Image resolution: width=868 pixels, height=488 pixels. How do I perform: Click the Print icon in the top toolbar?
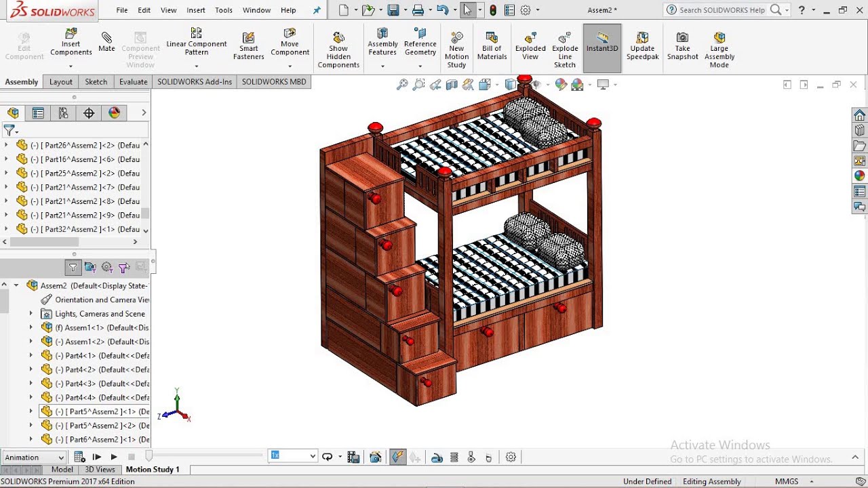418,10
